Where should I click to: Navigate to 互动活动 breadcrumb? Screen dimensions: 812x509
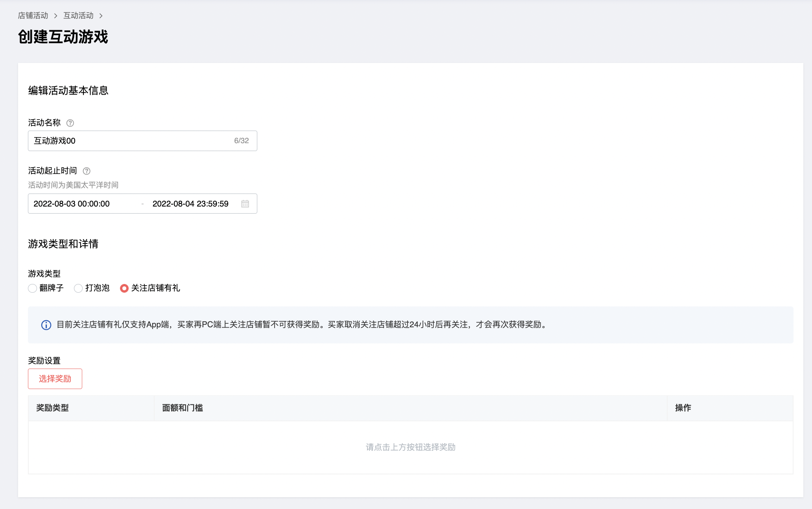click(78, 16)
